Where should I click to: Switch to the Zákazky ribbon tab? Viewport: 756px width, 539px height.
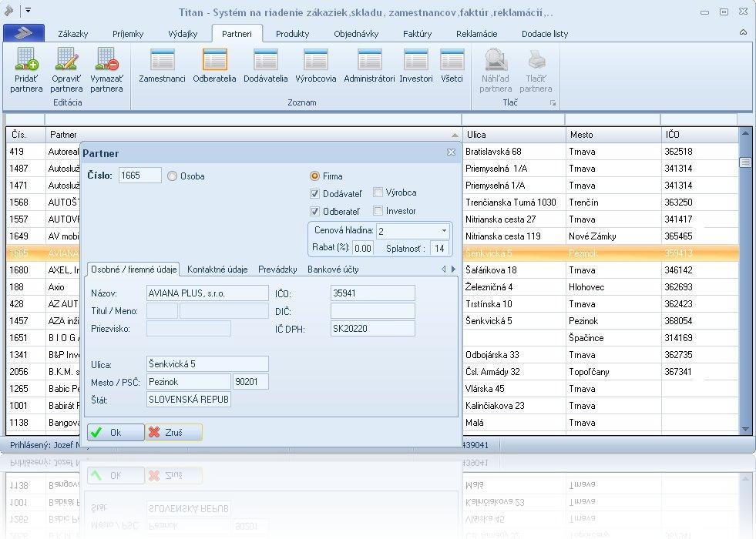(72, 34)
